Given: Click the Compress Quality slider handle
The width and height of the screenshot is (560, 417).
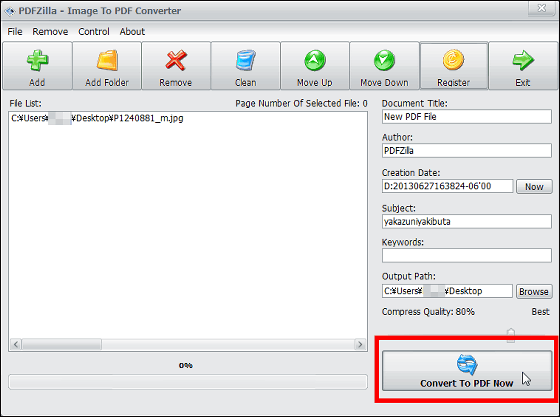Looking at the screenshot, I should pyautogui.click(x=511, y=335).
